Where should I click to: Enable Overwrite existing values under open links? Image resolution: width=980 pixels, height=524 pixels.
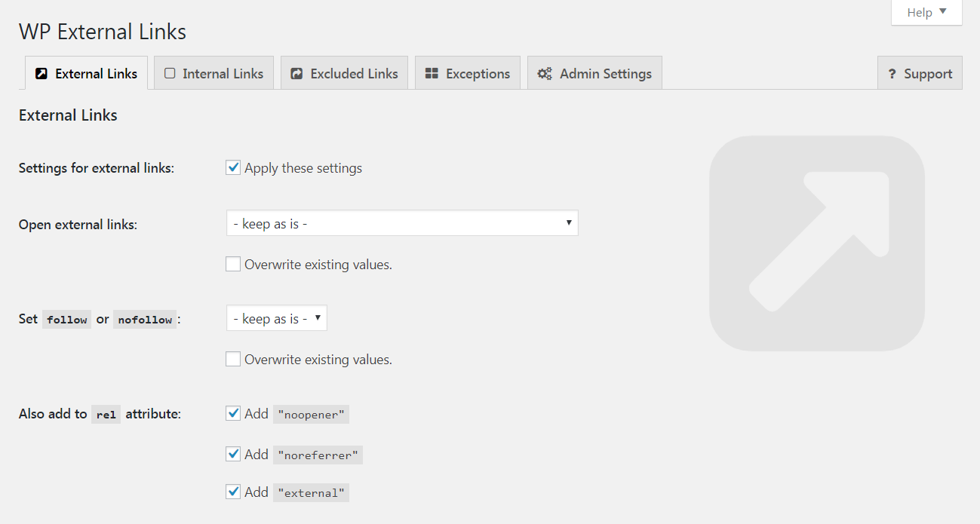233,264
